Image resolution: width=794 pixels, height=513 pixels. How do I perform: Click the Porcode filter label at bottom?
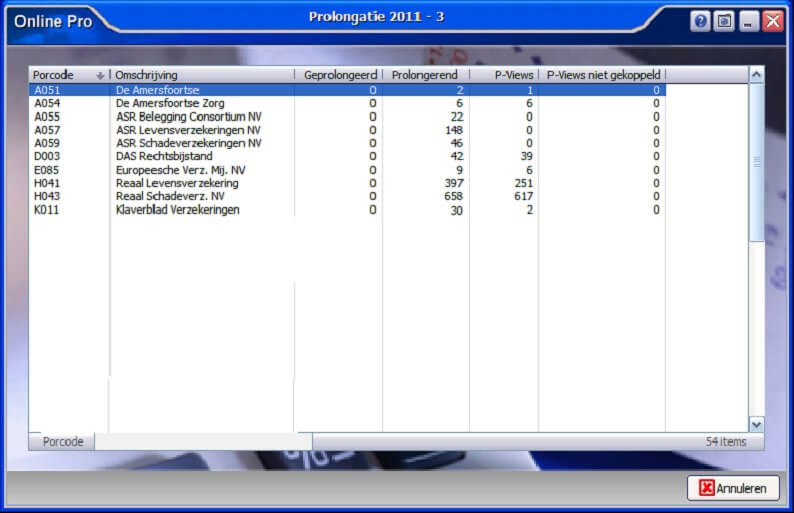point(62,442)
